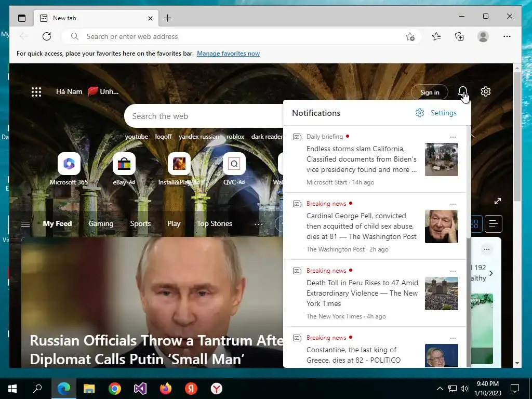Select the New tab browser tab

(96, 18)
